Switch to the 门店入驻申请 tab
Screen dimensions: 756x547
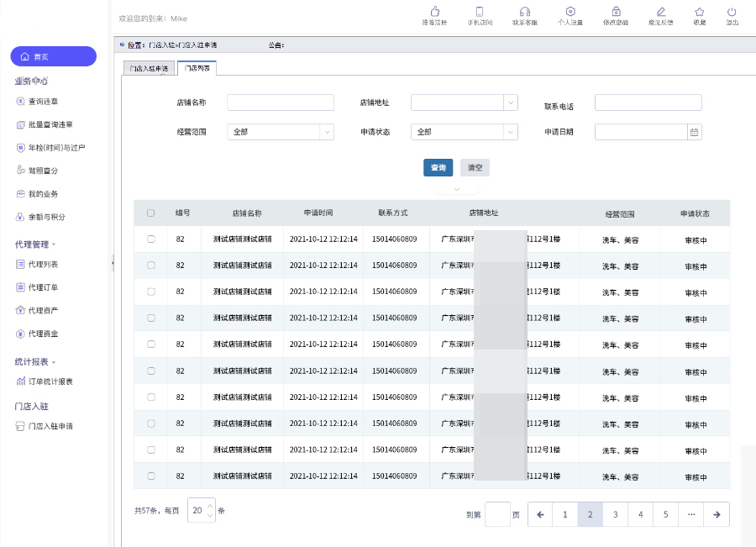[149, 69]
